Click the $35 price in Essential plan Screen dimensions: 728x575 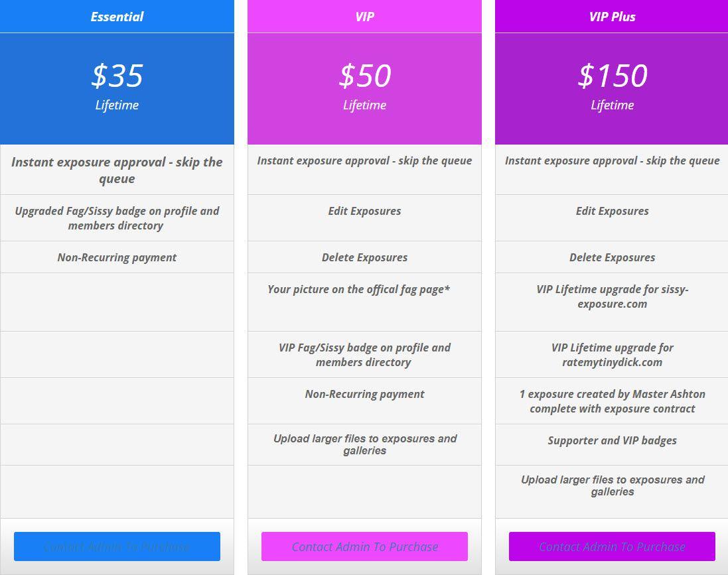pyautogui.click(x=117, y=76)
